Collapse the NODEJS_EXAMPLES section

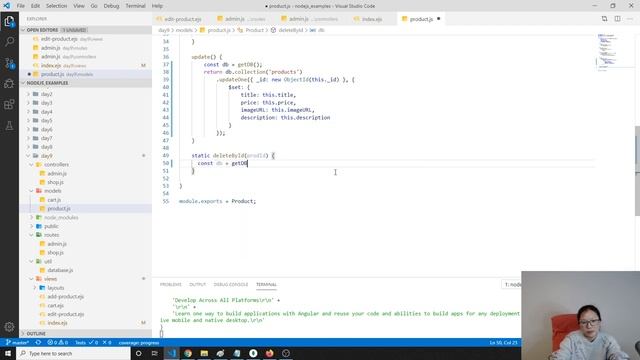86,83
